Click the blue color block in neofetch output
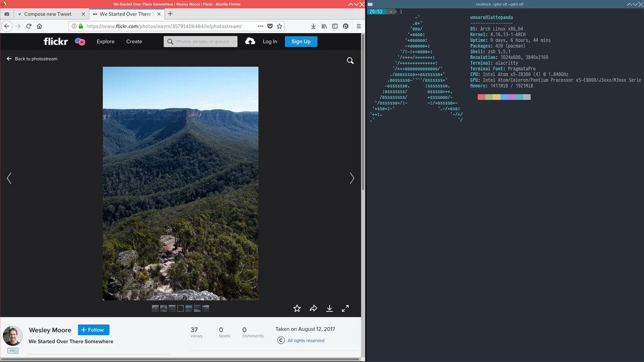Screen dimensions: 644x362 coord(504,97)
